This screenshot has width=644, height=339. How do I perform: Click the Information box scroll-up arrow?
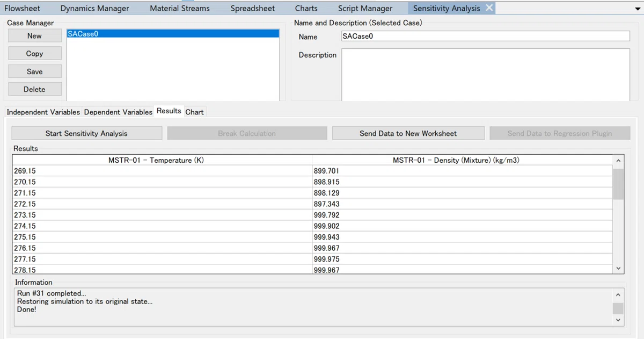click(x=618, y=295)
